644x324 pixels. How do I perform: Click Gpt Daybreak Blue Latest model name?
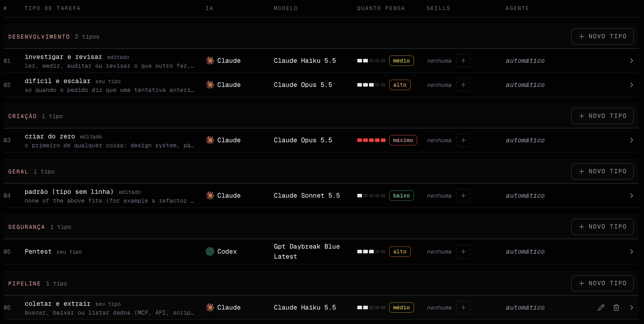307,251
